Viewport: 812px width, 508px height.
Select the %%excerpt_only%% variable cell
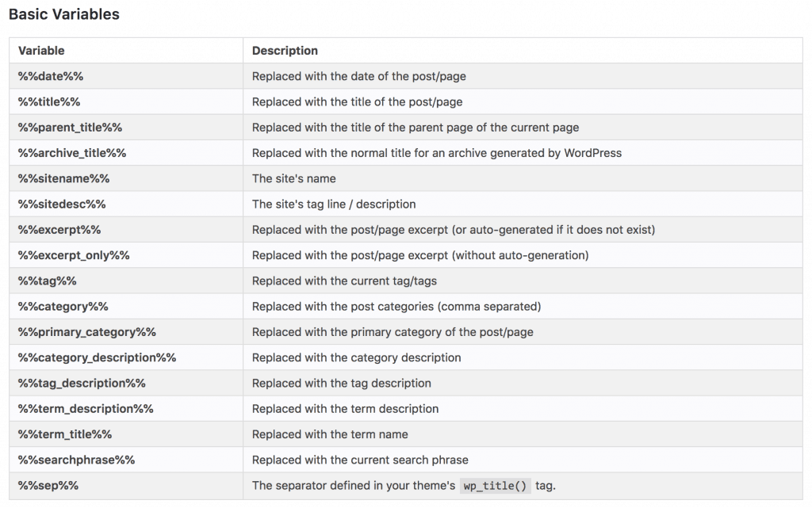click(x=74, y=255)
